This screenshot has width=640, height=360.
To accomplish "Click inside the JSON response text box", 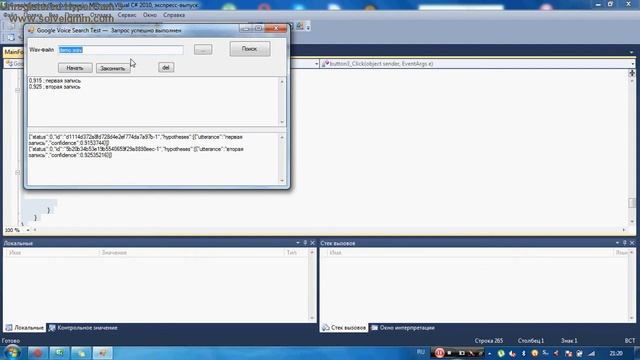I will coord(153,159).
